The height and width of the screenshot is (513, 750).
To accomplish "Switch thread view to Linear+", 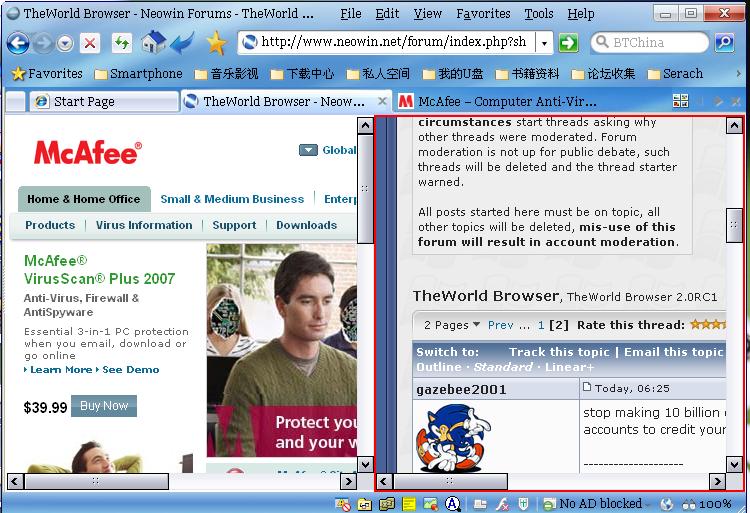I will point(570,367).
